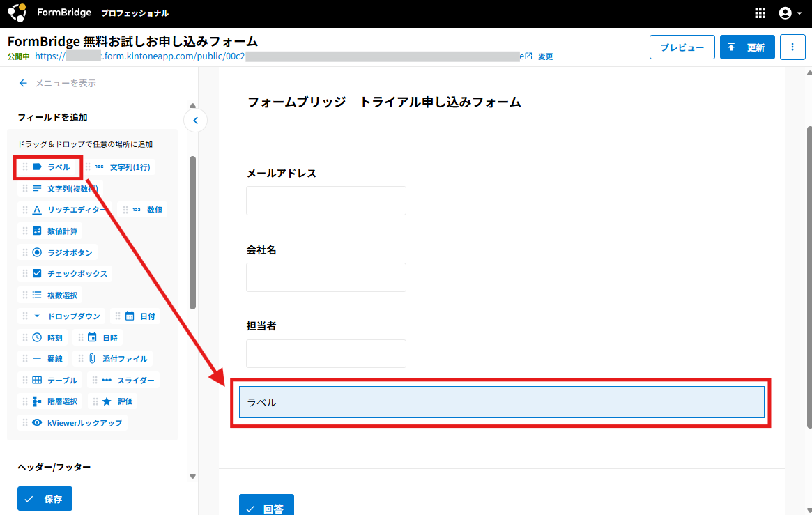Select the 文字列(1行) field icon

pyautogui.click(x=98, y=167)
